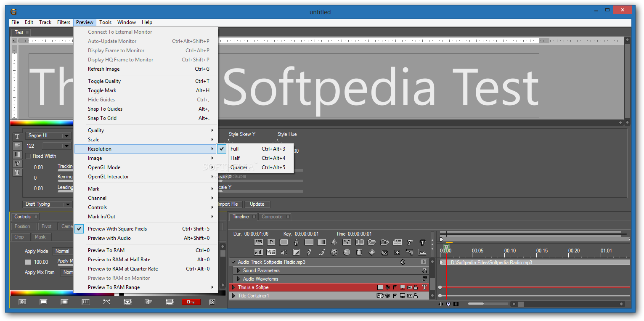
Task: Click the 00:10 mark on timeline ruler
Action: tap(510, 251)
